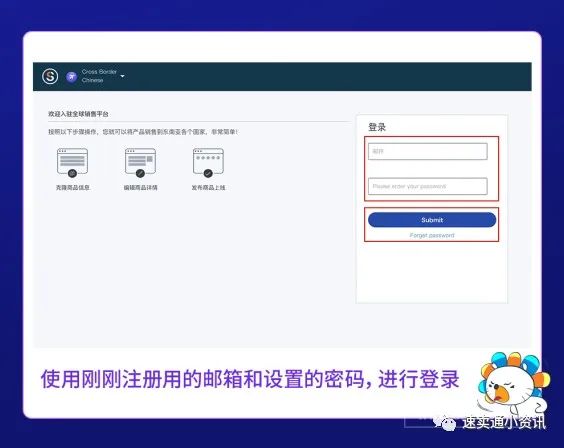564x448 pixels.
Task: Click the Cross Border Chinese label
Action: coord(99,76)
